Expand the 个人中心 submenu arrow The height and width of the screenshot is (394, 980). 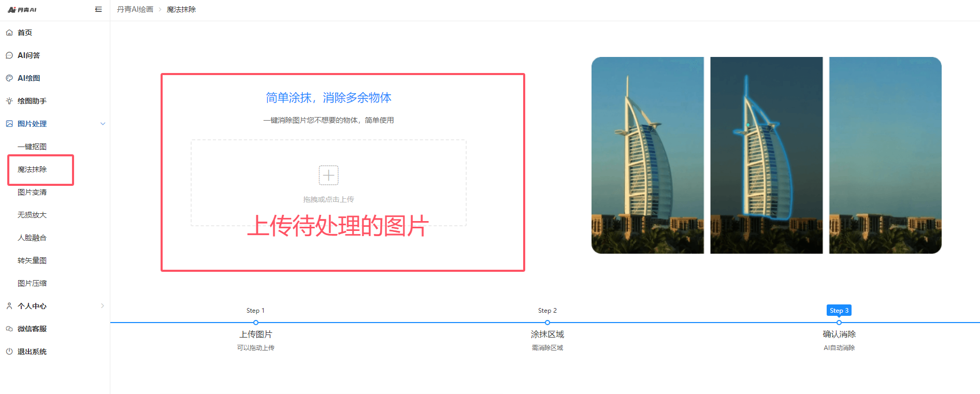coord(103,306)
